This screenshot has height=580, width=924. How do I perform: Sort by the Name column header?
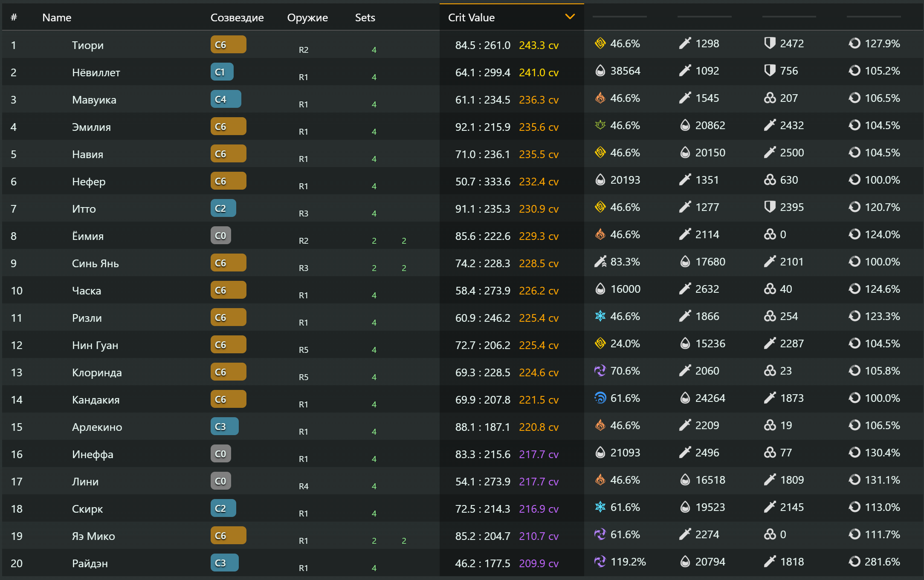57,17
